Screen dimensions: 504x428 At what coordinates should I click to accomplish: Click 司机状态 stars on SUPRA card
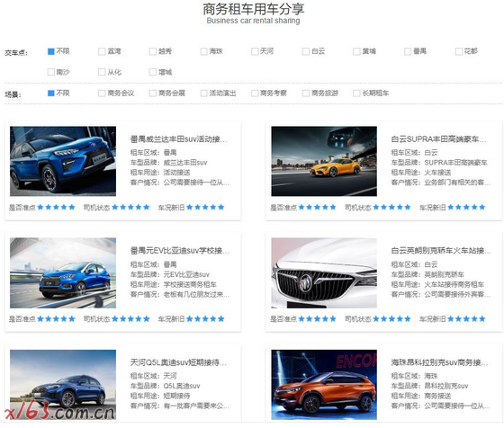pyautogui.click(x=391, y=208)
